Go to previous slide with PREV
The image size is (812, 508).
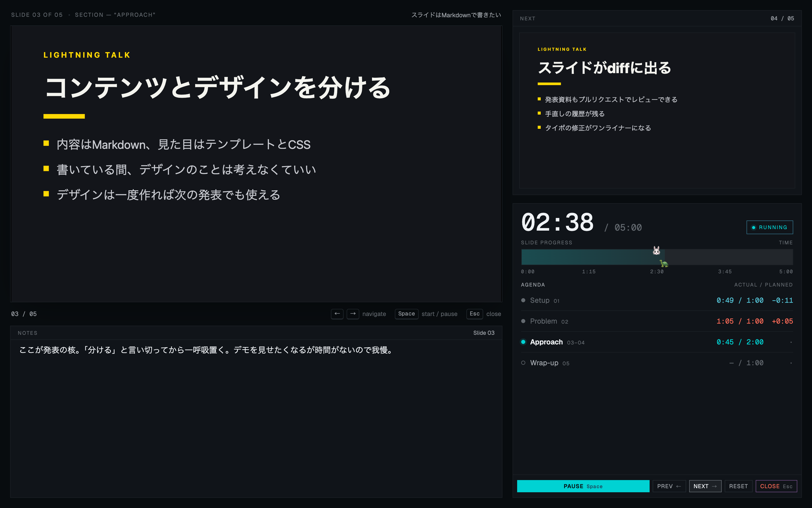[669, 486]
